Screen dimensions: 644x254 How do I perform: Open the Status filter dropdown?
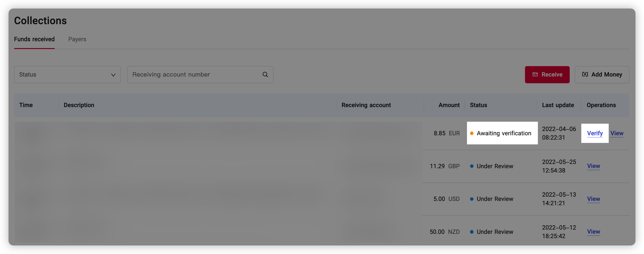(x=67, y=75)
